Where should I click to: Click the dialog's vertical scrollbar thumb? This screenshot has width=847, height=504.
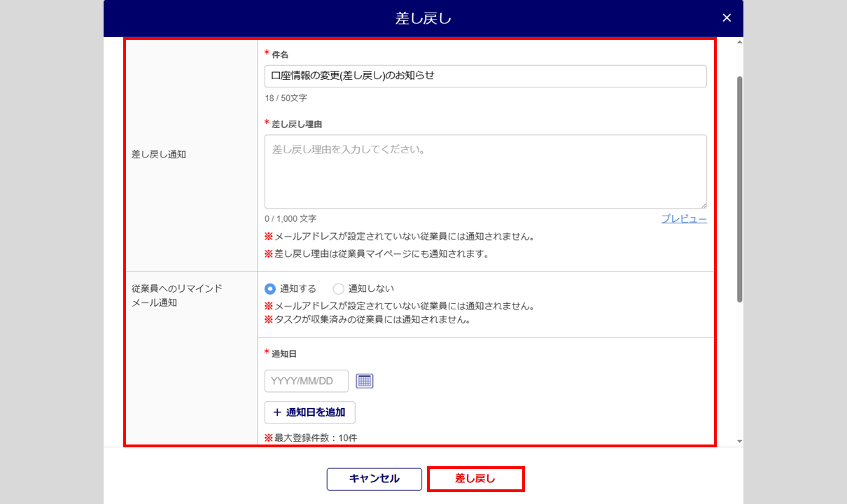click(739, 189)
